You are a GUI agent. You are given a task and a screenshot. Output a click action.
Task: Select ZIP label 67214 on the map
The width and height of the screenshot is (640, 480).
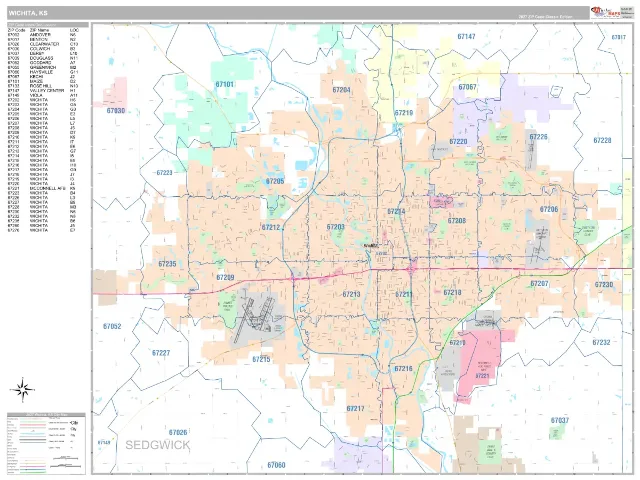[396, 211]
